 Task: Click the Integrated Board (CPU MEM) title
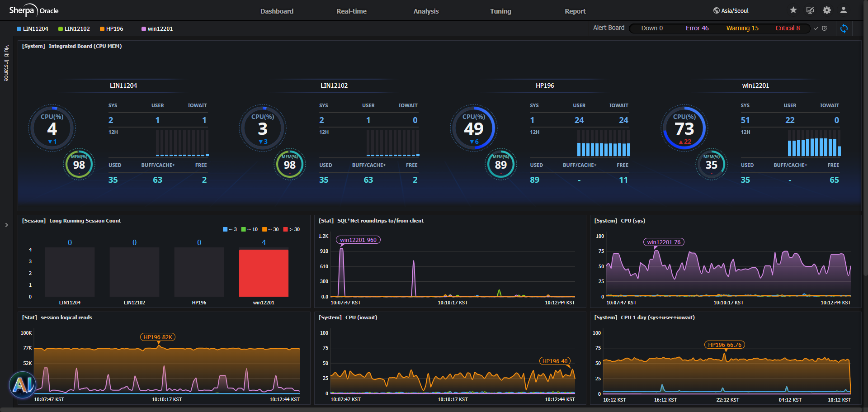click(85, 46)
